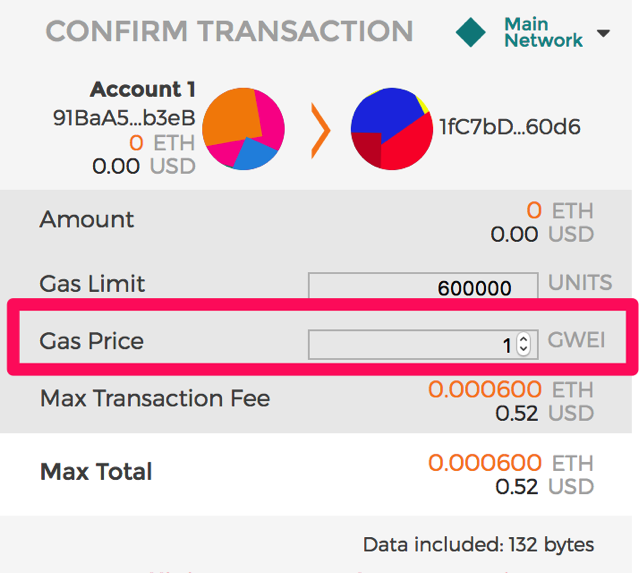The width and height of the screenshot is (639, 573).
Task: Click the recipient address 1fC7bD...60d6
Action: pos(509,127)
